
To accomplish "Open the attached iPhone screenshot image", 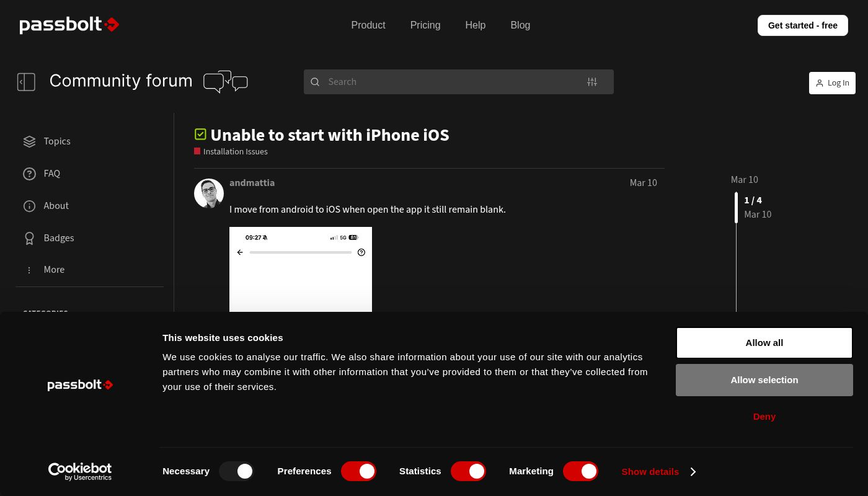I will click(301, 270).
